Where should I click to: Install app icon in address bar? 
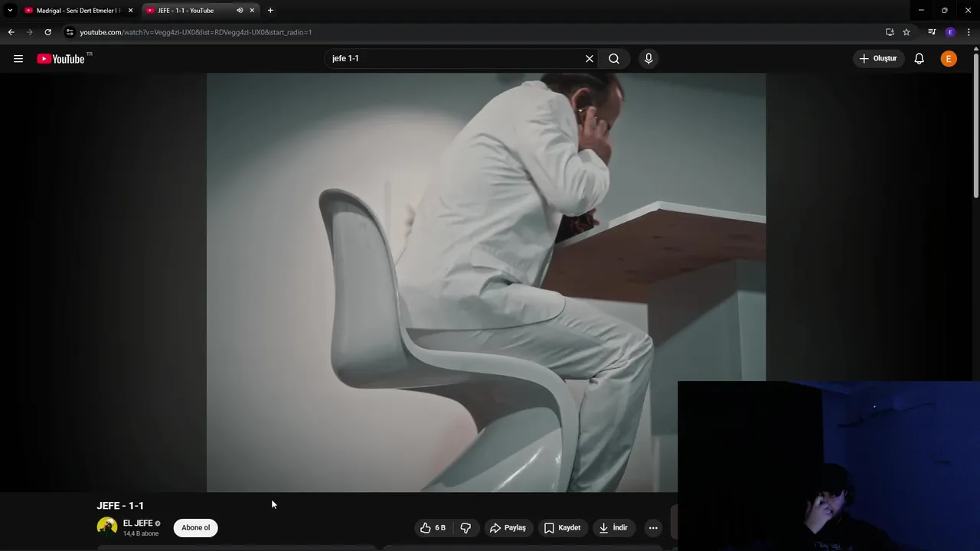890,32
